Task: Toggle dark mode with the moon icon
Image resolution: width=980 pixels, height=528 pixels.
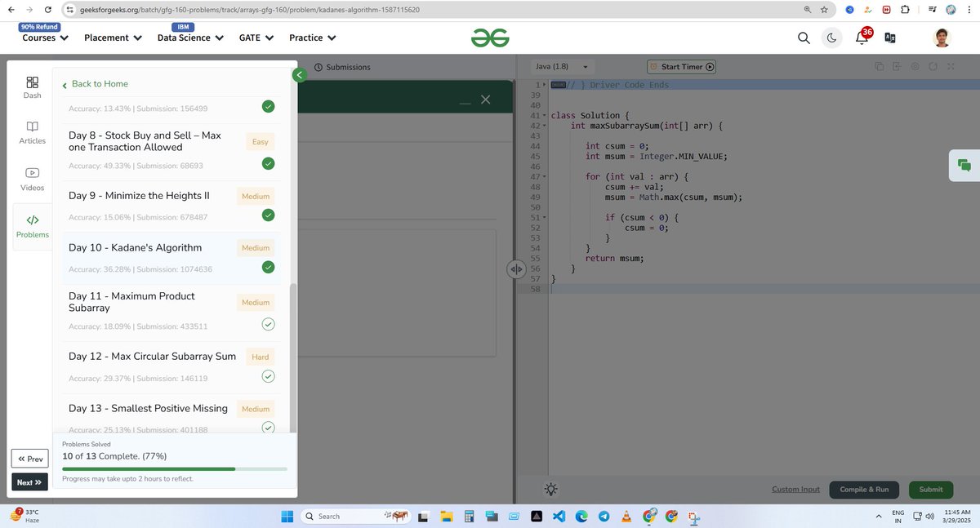Action: 831,38
